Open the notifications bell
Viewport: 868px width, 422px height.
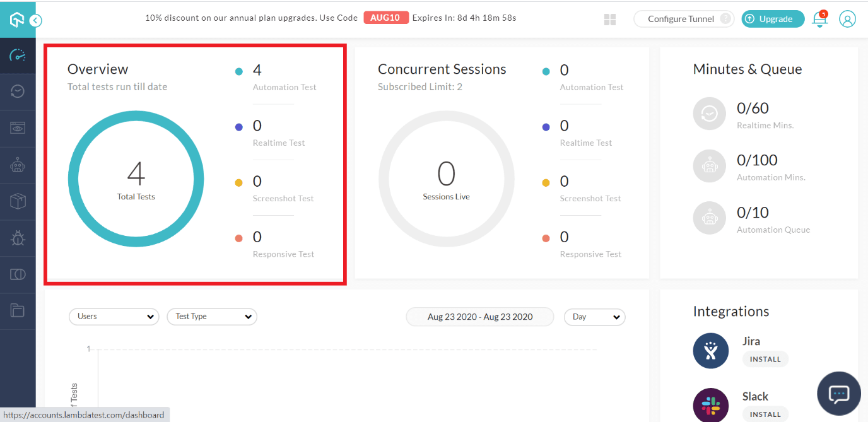point(819,20)
